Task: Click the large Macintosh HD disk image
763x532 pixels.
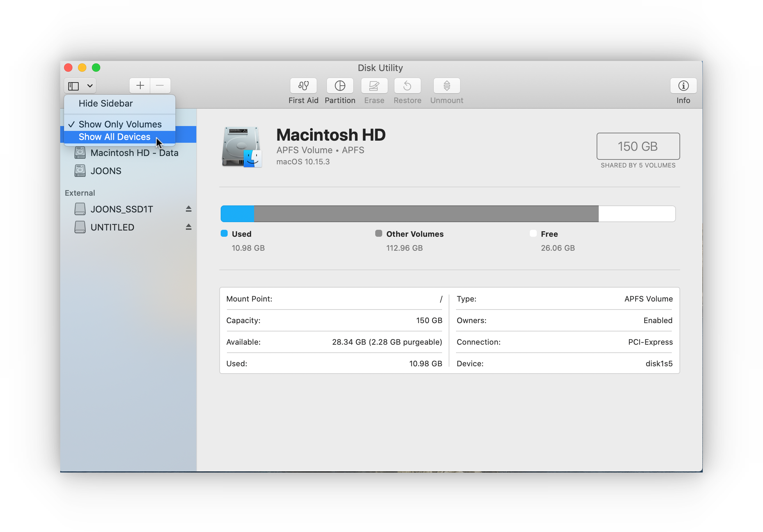Action: coord(242,147)
